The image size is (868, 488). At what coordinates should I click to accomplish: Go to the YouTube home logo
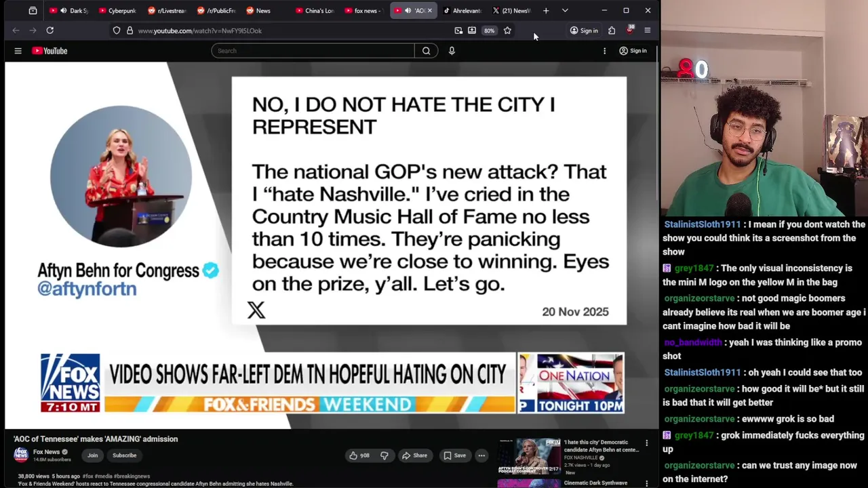50,51
